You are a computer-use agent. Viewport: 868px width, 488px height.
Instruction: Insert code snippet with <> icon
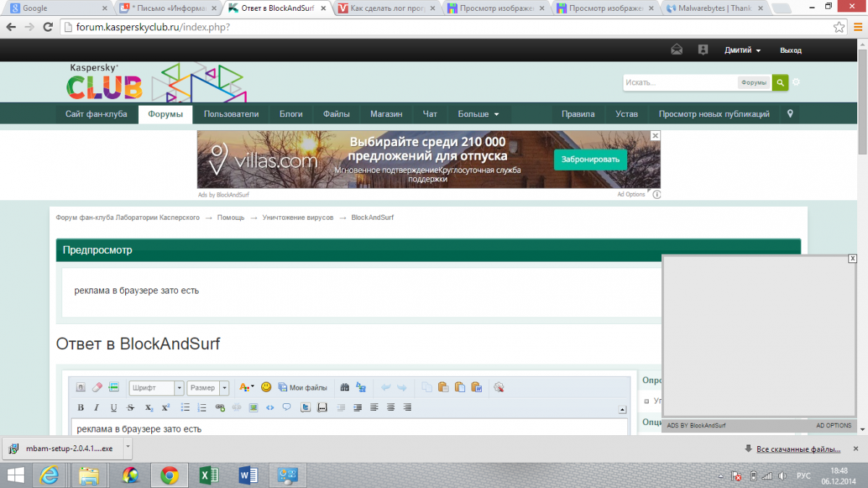pyautogui.click(x=270, y=408)
